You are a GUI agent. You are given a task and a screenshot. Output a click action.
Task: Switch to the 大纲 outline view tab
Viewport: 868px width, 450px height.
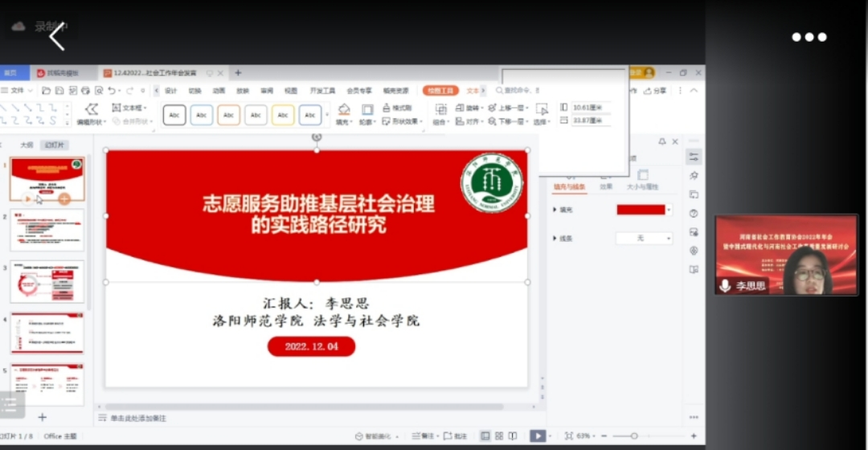tap(27, 145)
